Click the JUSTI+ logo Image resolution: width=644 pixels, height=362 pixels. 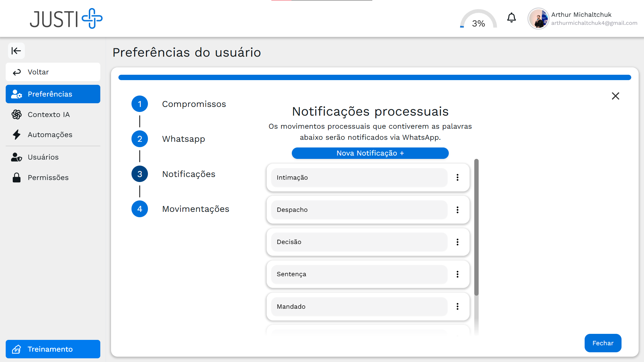coord(66,18)
